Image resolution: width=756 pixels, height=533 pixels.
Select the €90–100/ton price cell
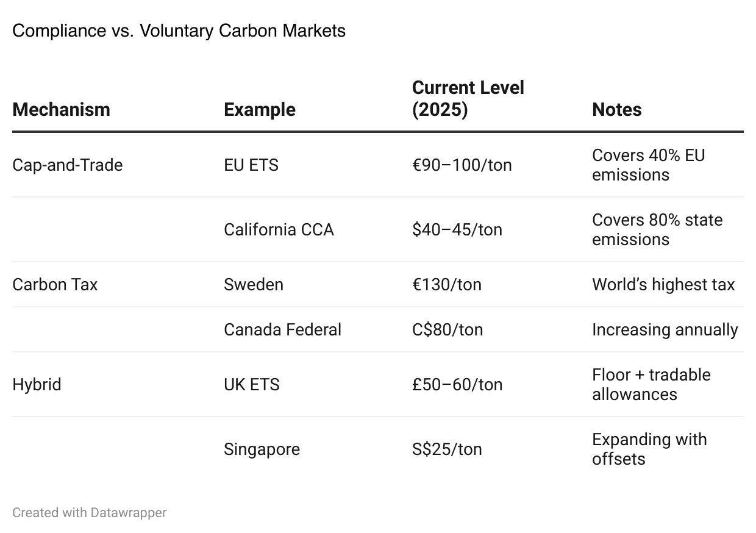(462, 165)
